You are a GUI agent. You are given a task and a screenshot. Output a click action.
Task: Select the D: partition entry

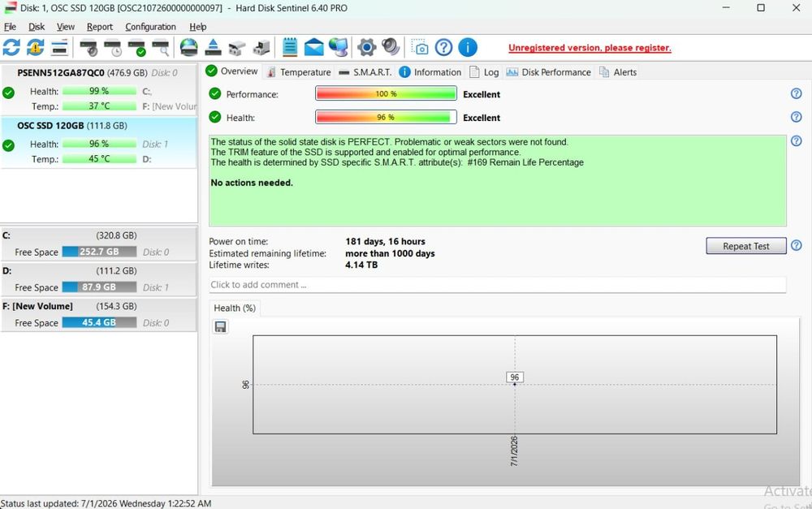click(99, 278)
